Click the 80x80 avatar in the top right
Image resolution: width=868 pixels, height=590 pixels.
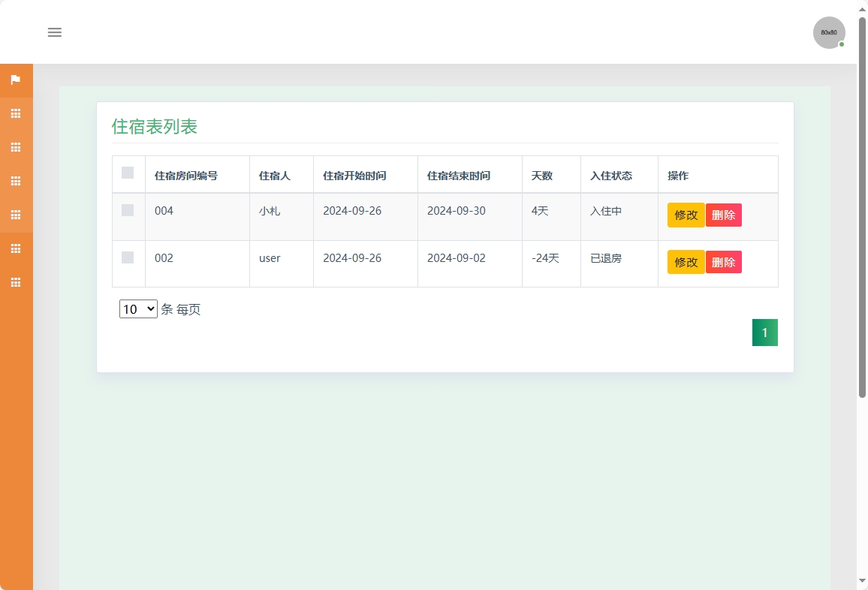tap(827, 32)
